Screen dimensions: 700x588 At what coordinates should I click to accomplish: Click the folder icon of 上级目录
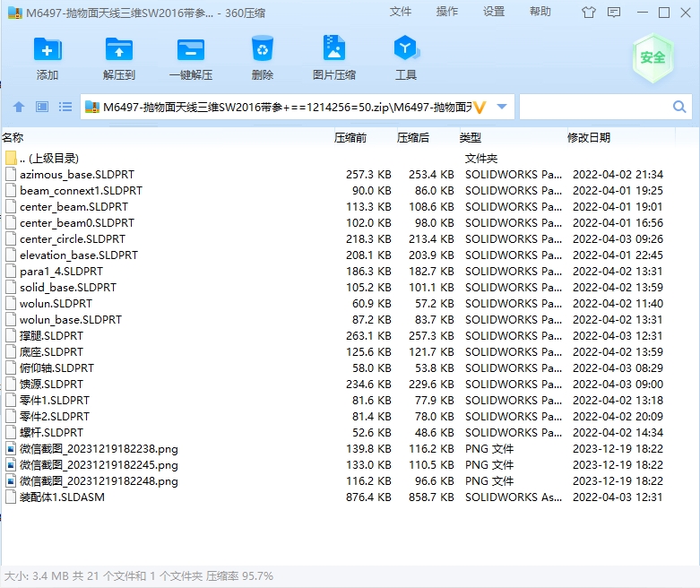pyautogui.click(x=11, y=158)
